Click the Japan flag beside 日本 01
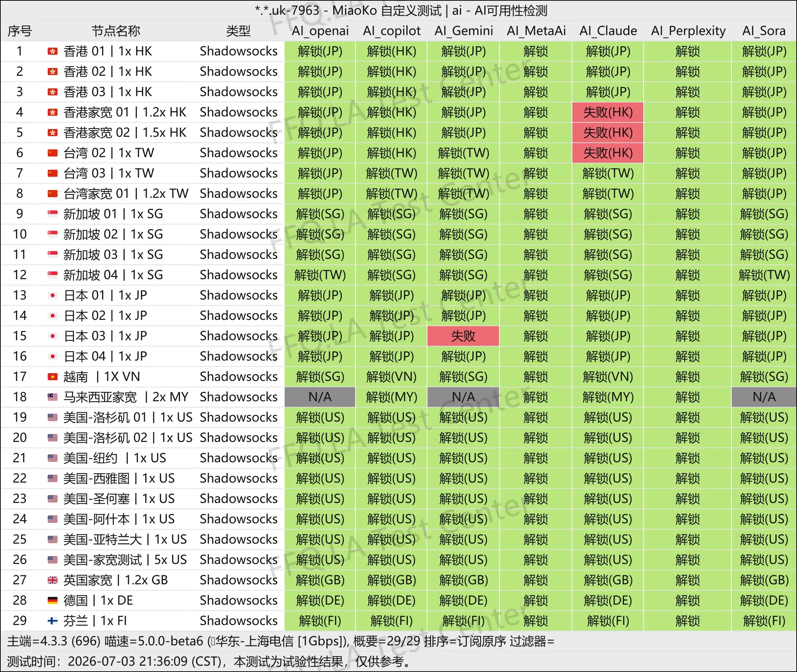The width and height of the screenshot is (797, 672). pos(53,295)
